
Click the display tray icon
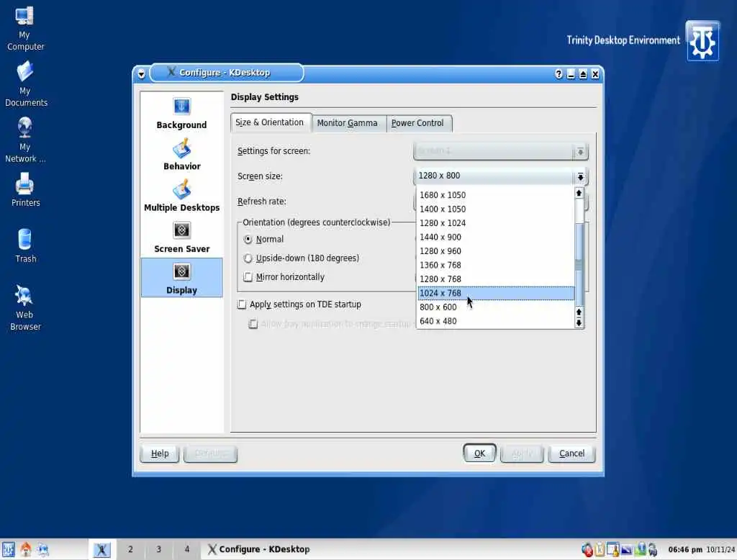pos(626,549)
